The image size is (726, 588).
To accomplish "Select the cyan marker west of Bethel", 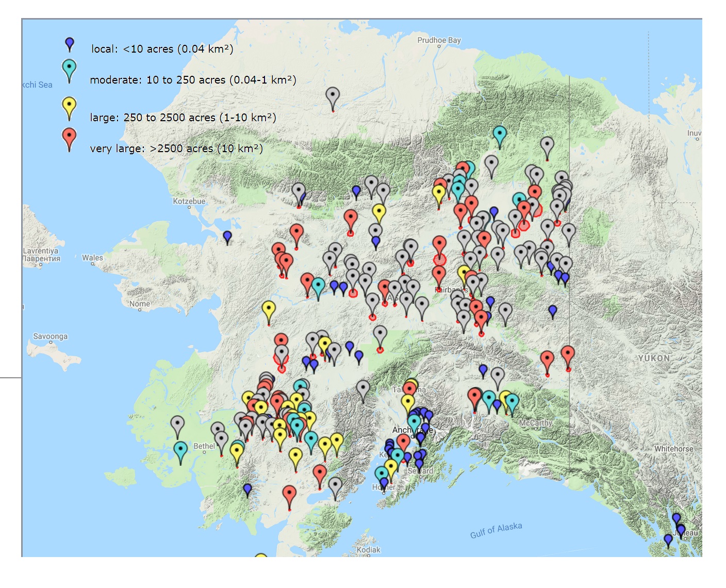I will [x=180, y=453].
